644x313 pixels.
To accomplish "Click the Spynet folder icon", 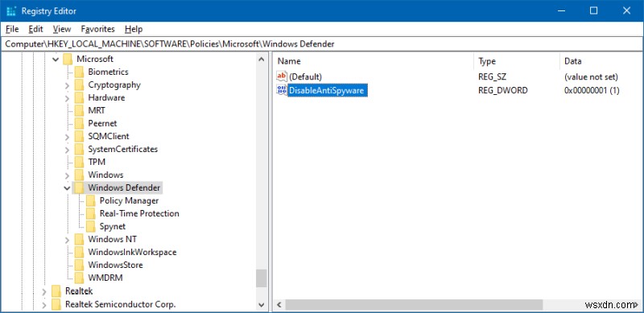I will [91, 226].
